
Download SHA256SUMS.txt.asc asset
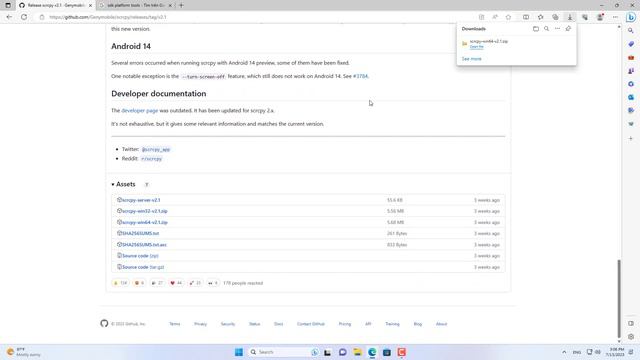pyautogui.click(x=144, y=245)
